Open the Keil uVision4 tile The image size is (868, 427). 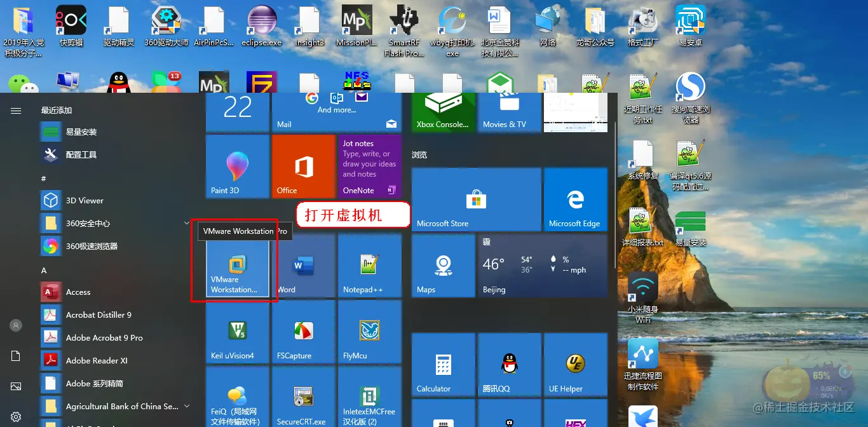(x=238, y=332)
